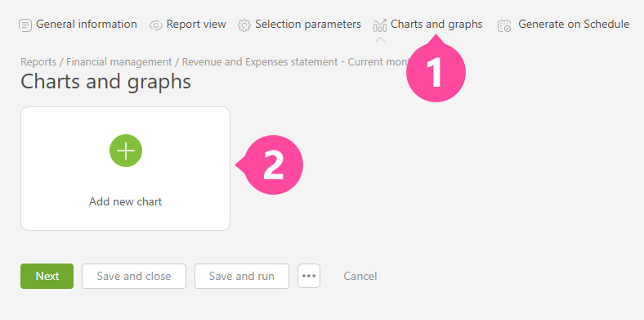The width and height of the screenshot is (644, 320).
Task: Click the Charts and graphs bar-chart icon
Action: [x=380, y=25]
